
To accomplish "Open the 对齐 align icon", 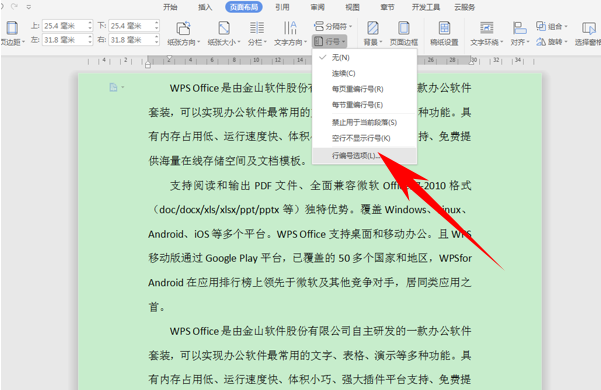I will point(519,28).
